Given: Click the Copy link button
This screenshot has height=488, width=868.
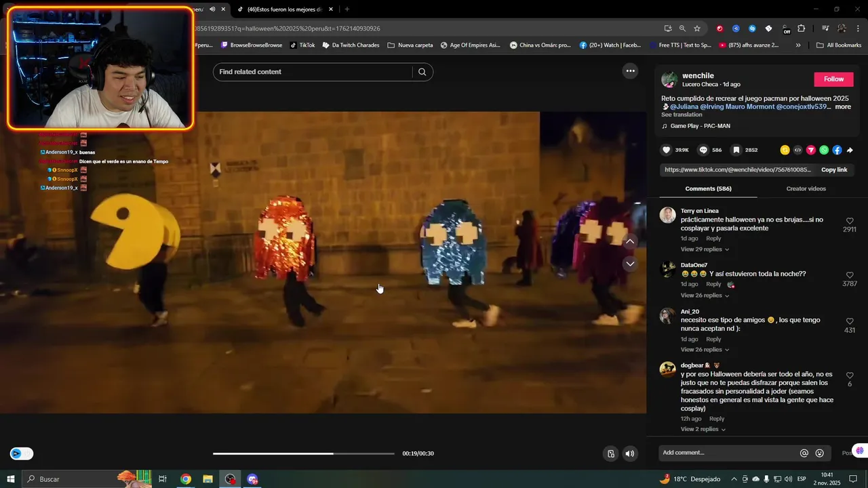Looking at the screenshot, I should (834, 169).
